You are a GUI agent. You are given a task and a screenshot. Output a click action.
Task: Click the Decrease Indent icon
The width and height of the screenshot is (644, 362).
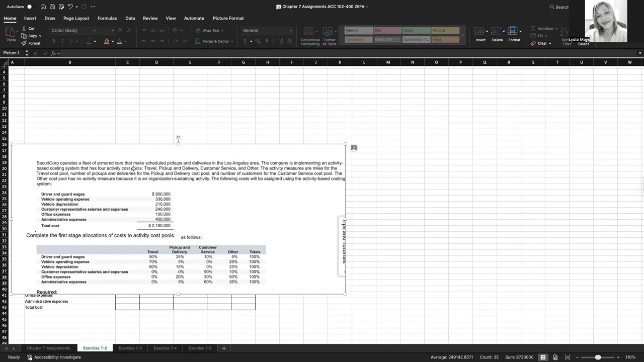click(x=175, y=41)
